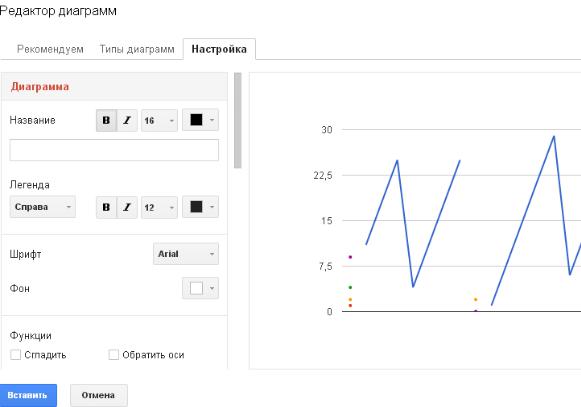
Task: Toggle bold for the chart title
Action: click(106, 120)
